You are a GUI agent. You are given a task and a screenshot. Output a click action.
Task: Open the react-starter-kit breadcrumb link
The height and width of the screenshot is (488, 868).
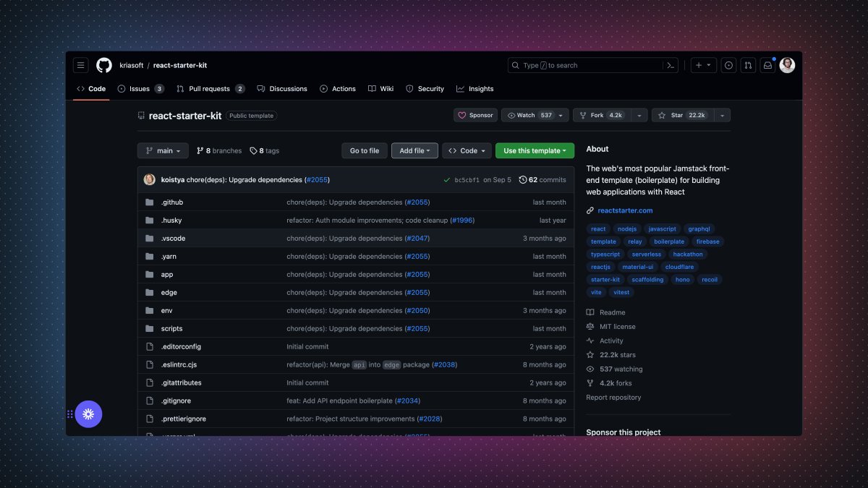[x=180, y=65]
